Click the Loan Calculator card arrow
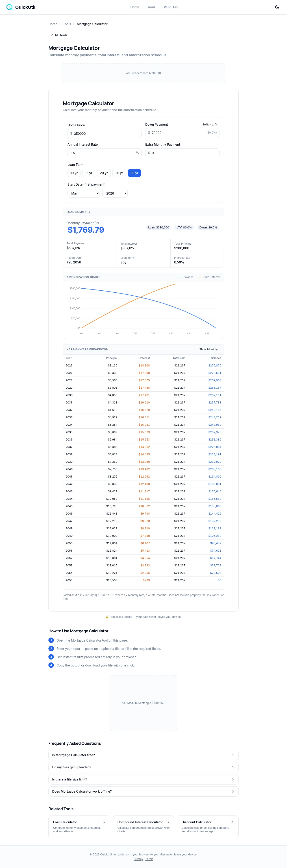287x868 pixels. click(104, 822)
